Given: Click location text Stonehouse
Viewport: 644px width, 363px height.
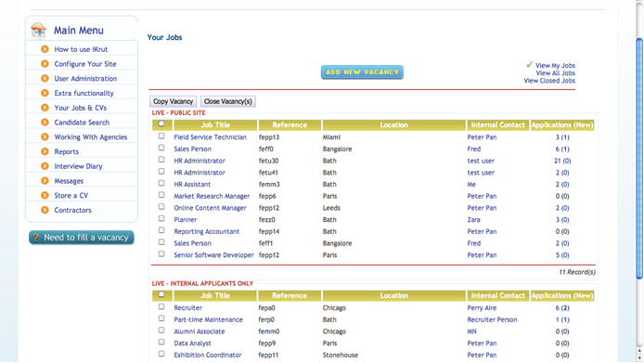Looking at the screenshot, I should 340,355.
